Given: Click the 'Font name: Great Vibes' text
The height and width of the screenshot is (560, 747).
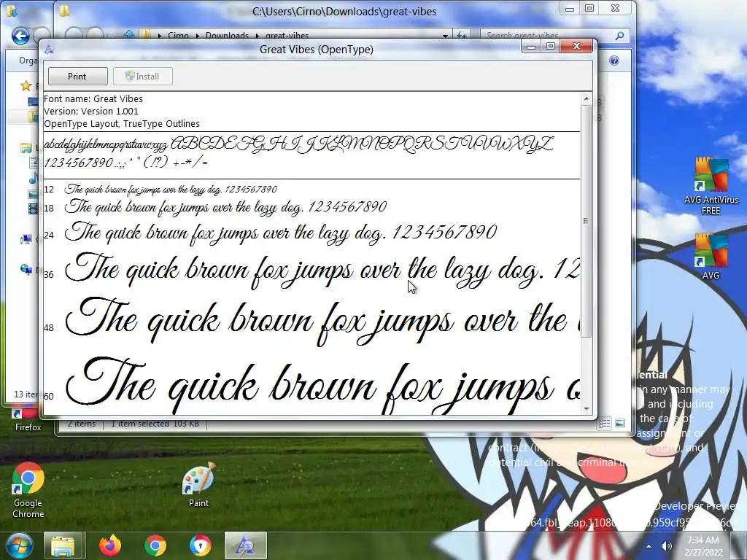Looking at the screenshot, I should pyautogui.click(x=93, y=99).
